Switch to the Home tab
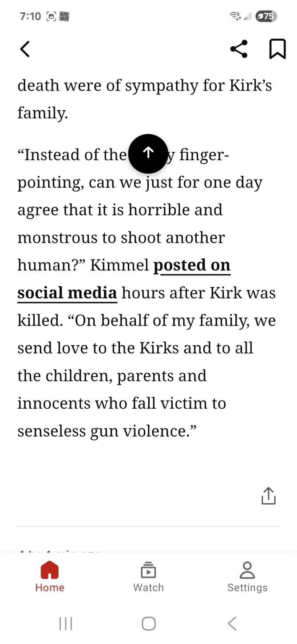Viewport: 297px width, 644px height. point(50,576)
